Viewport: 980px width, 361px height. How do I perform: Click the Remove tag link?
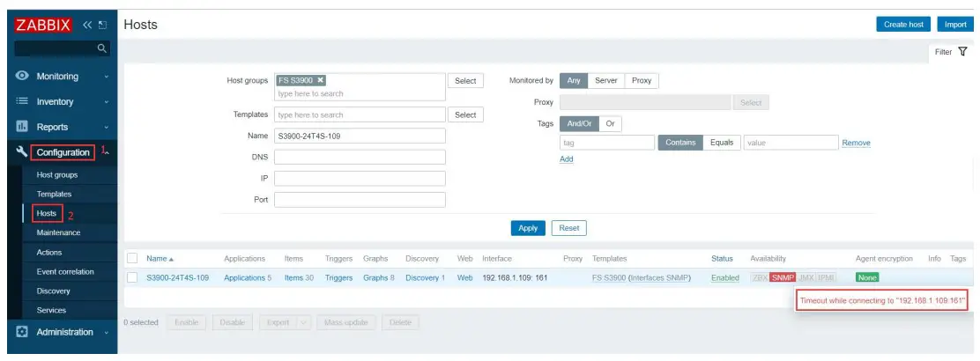[x=856, y=143]
